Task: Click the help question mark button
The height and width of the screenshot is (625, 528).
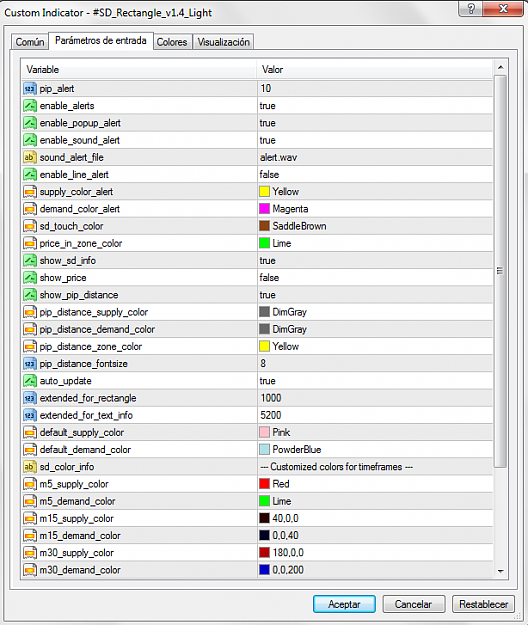Action: pyautogui.click(x=471, y=8)
